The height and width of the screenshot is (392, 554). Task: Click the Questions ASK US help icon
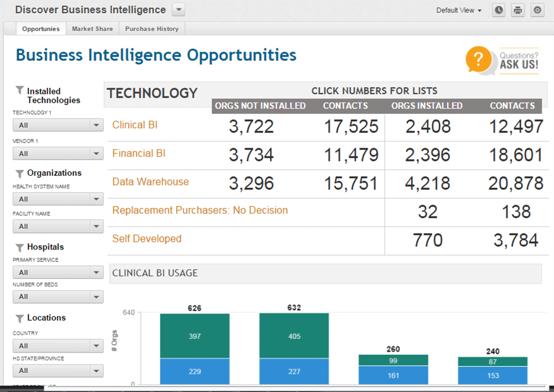(x=478, y=60)
